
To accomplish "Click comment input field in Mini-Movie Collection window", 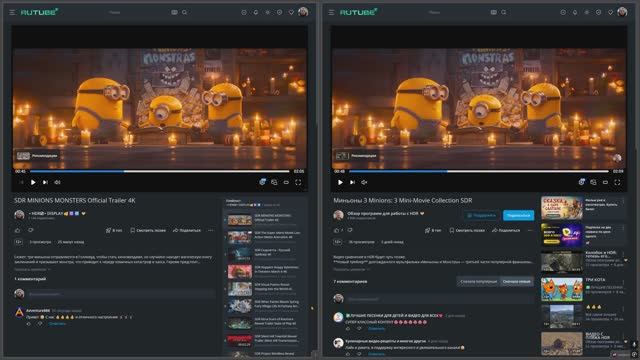I will [440, 299].
